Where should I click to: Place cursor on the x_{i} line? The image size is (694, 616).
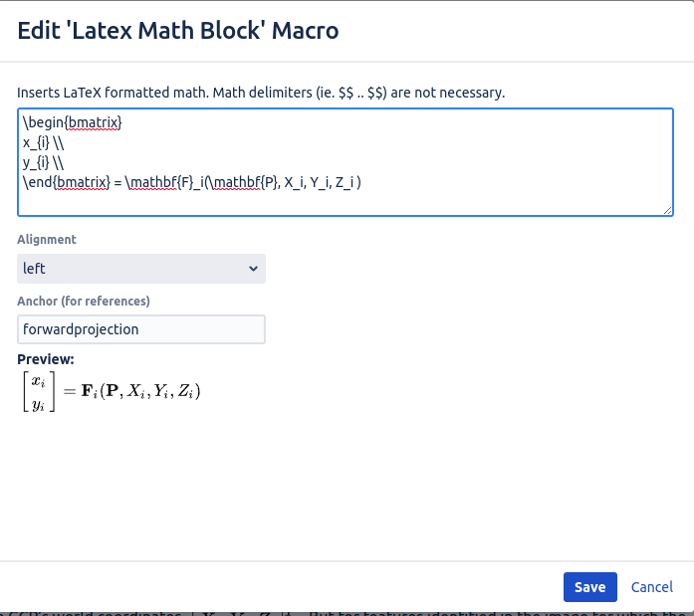[44, 143]
